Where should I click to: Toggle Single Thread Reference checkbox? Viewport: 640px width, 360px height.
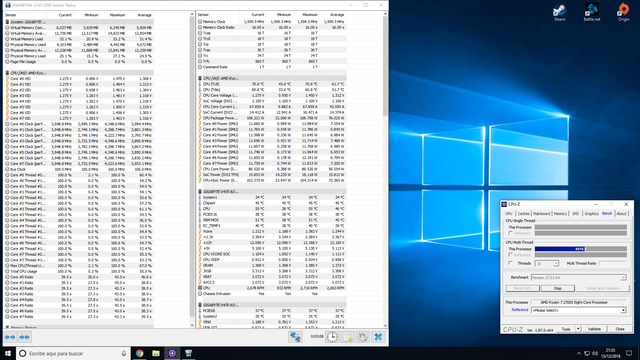511,233
